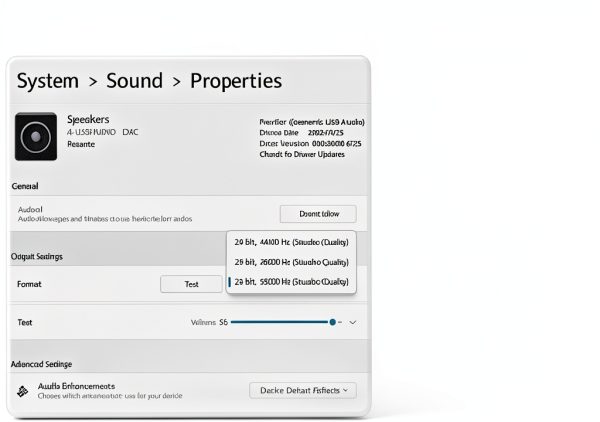The image size is (600, 422).
Task: Click the speaker device icon
Action: click(x=36, y=137)
